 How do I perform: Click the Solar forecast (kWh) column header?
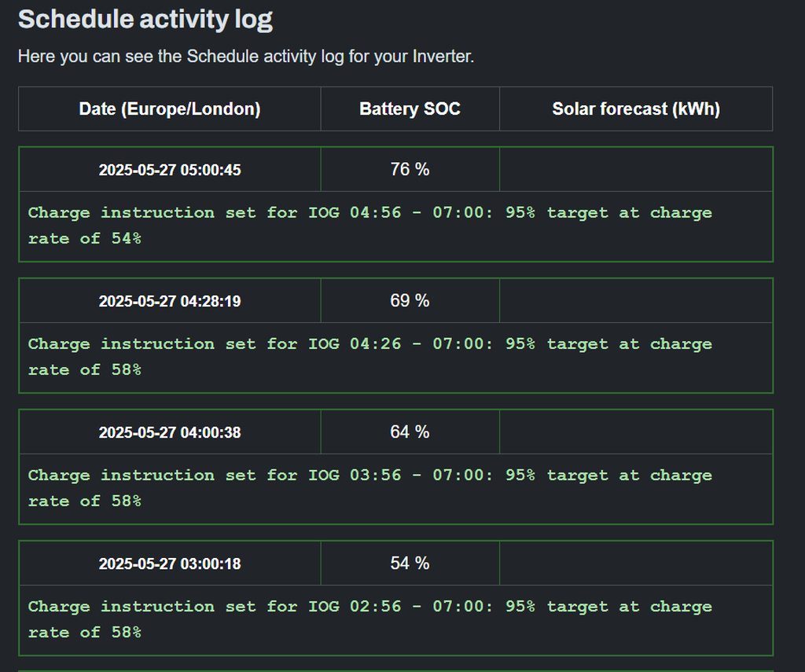[x=636, y=109]
